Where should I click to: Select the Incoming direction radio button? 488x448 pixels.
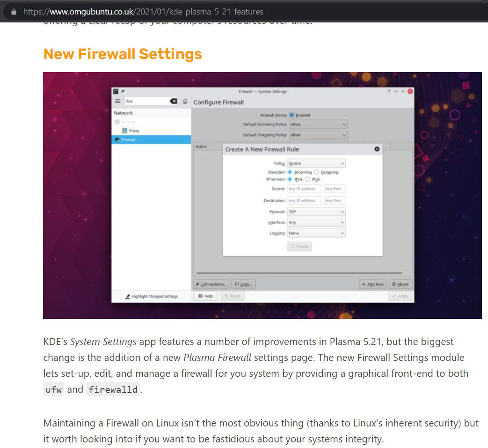click(290, 172)
